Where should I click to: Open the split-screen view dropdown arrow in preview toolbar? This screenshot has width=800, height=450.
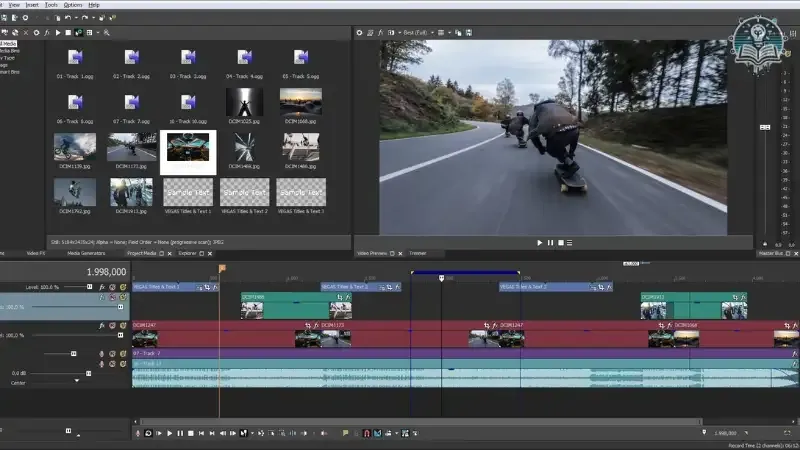click(x=399, y=33)
